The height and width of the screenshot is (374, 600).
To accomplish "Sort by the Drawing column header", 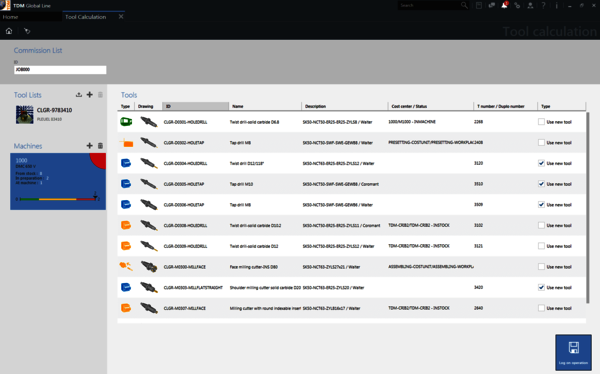I will (148, 106).
